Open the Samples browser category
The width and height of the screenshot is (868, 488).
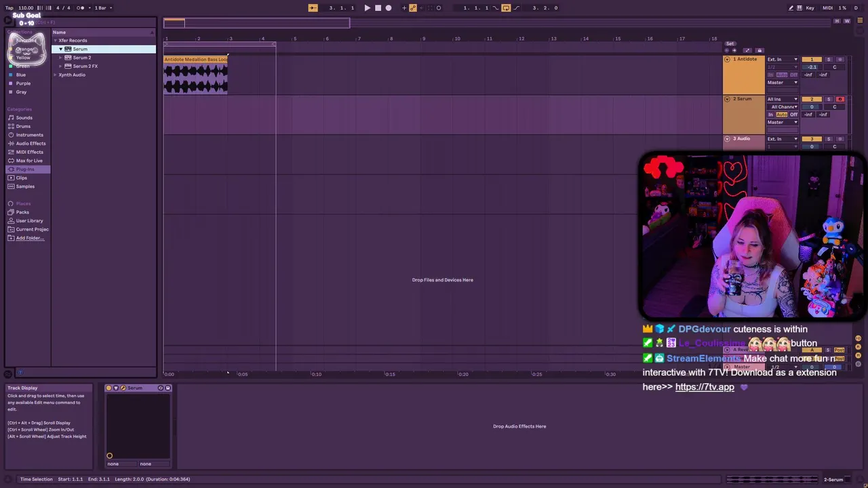point(25,186)
